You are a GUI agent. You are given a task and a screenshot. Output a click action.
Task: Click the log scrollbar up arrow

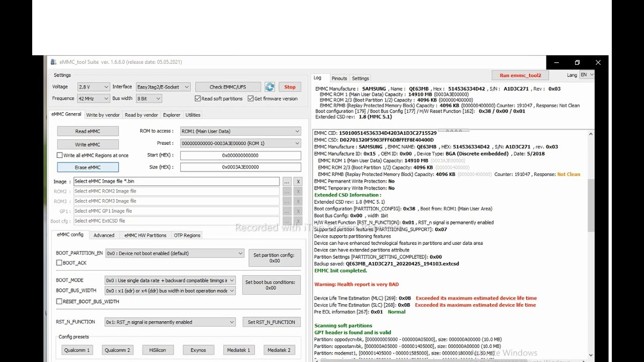click(590, 134)
